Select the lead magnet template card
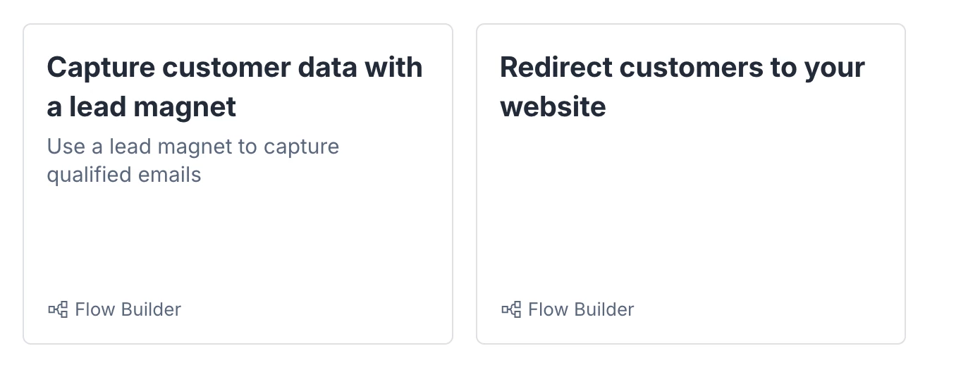Screen dimensions: 980x389 tap(238, 184)
